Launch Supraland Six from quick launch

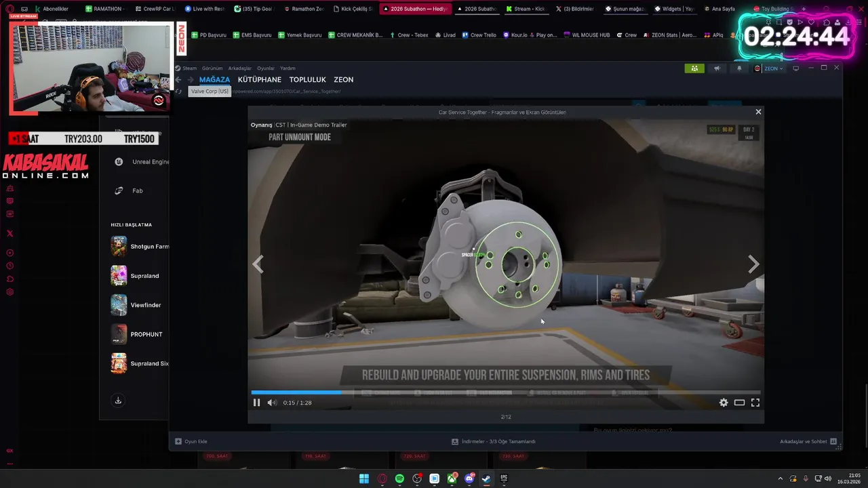pos(140,363)
